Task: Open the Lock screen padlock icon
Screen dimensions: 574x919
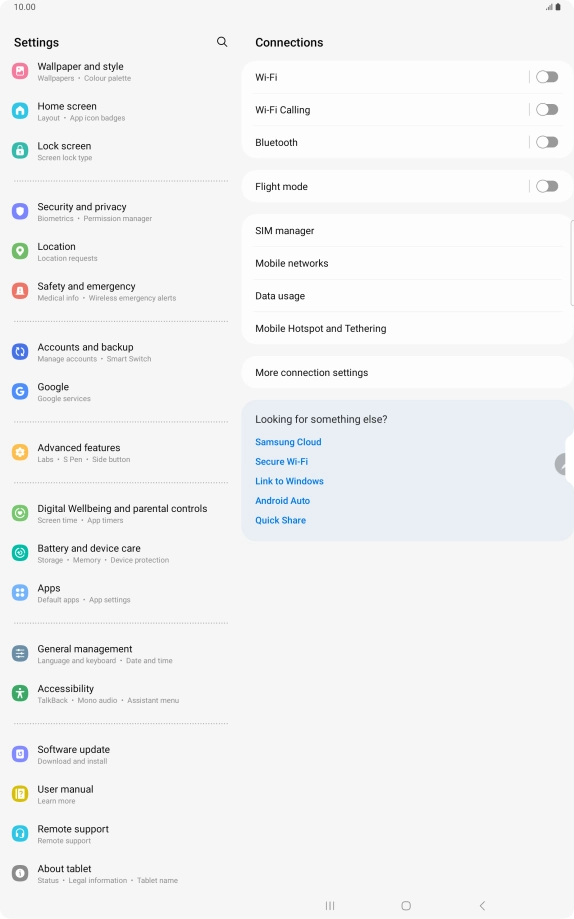Action: coord(20,151)
